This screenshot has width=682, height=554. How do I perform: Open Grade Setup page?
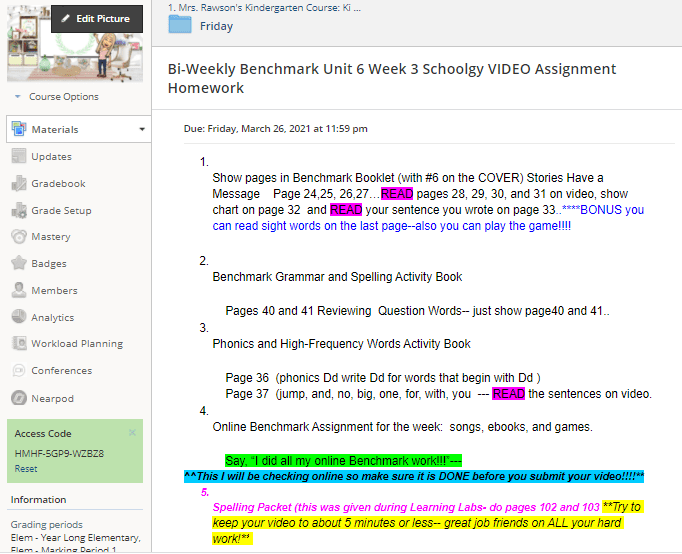[61, 210]
